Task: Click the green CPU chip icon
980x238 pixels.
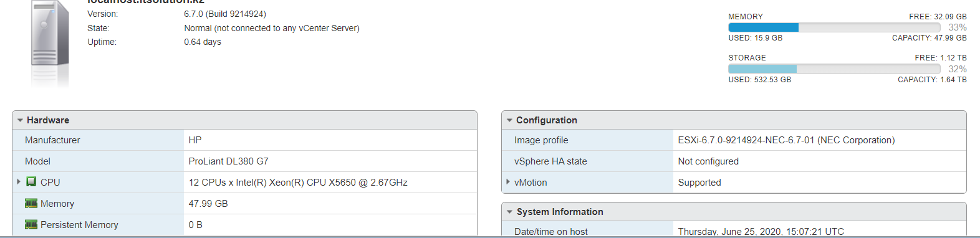Action: click(x=31, y=182)
